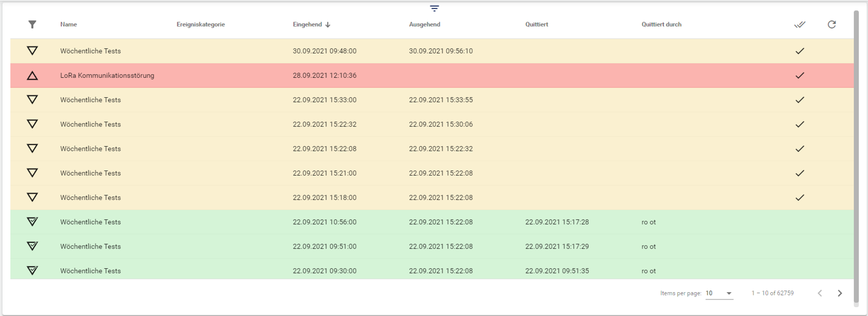868x316 pixels.
Task: Click triangle icon of 30.09.2021 09:48:00 event
Action: (32, 51)
